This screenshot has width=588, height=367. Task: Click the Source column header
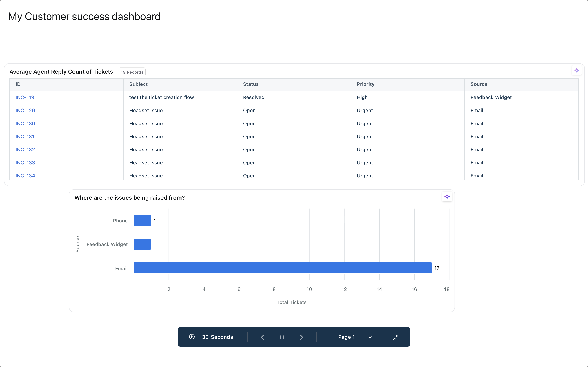pos(479,84)
